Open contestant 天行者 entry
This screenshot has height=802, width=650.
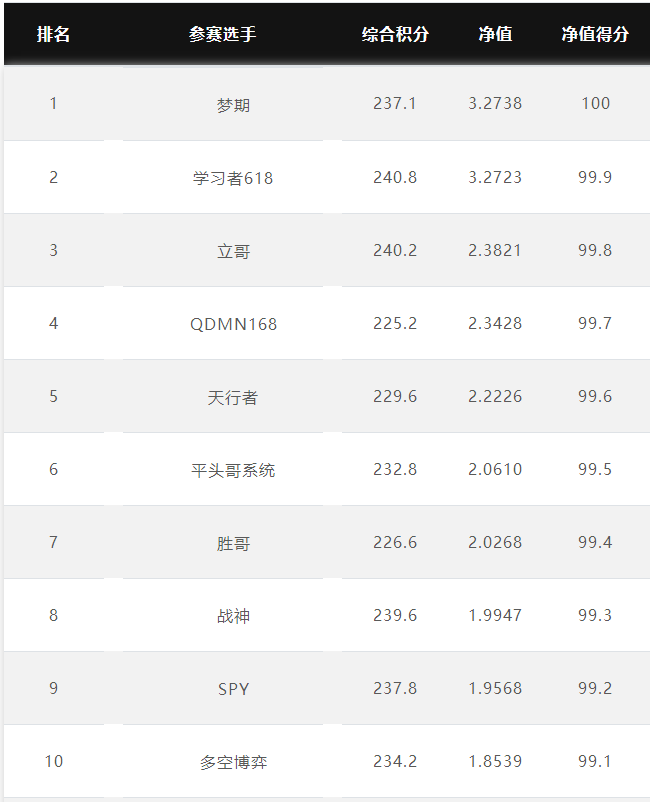(233, 397)
